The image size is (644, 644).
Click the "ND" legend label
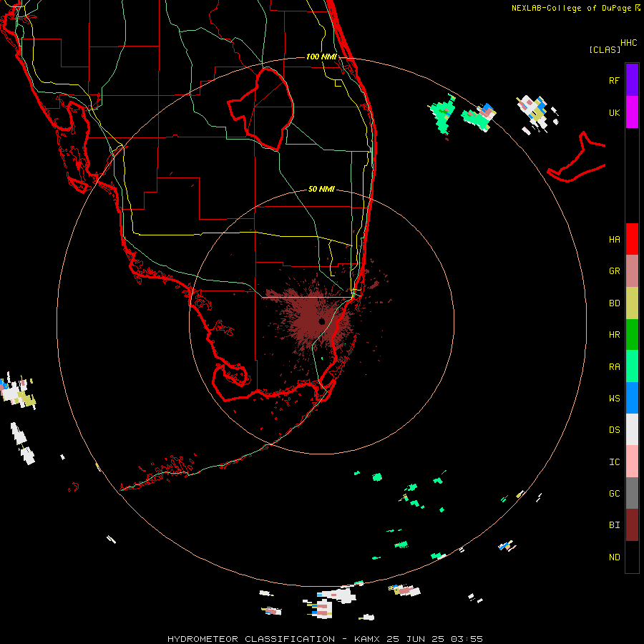coord(614,557)
